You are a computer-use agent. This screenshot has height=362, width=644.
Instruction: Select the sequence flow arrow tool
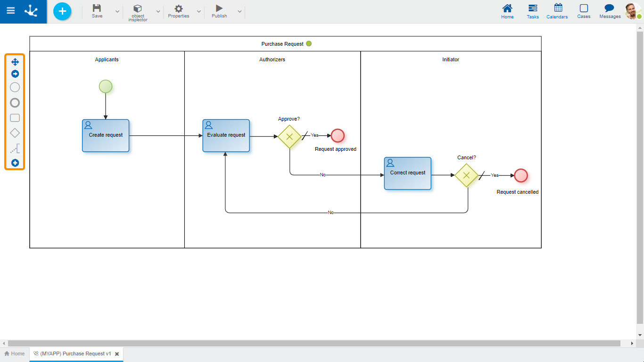[15, 74]
